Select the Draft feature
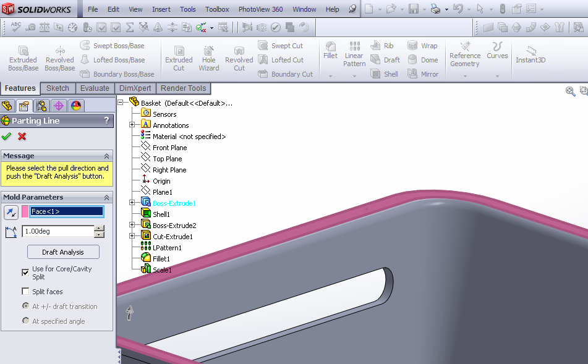Screen dimensions: 588x364 click(x=385, y=59)
